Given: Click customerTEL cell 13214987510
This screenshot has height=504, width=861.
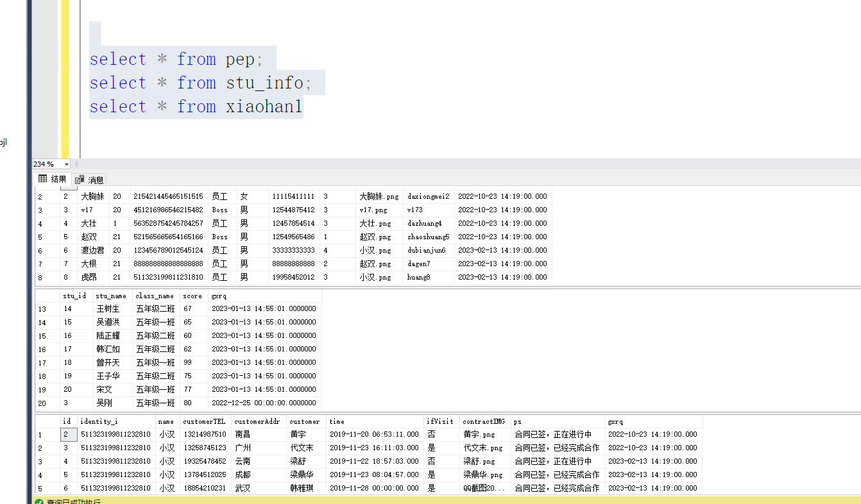Looking at the screenshot, I should (x=205, y=434).
